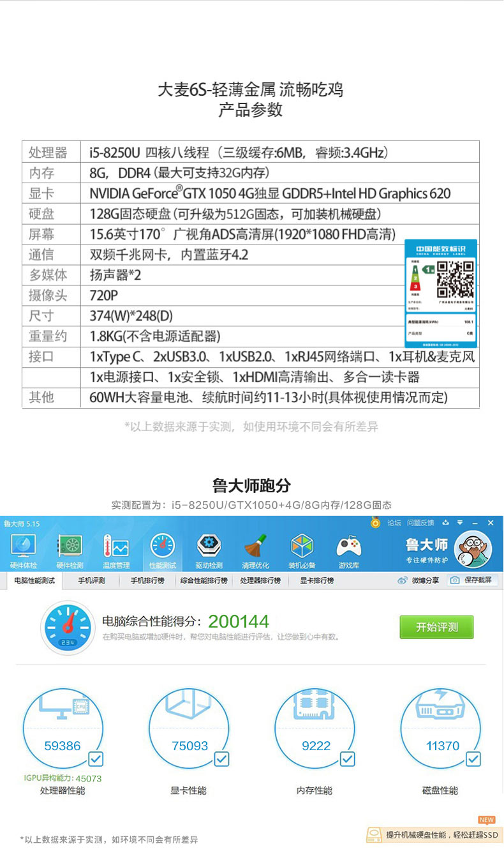Click graphics score 75093
The image size is (504, 867).
[190, 746]
